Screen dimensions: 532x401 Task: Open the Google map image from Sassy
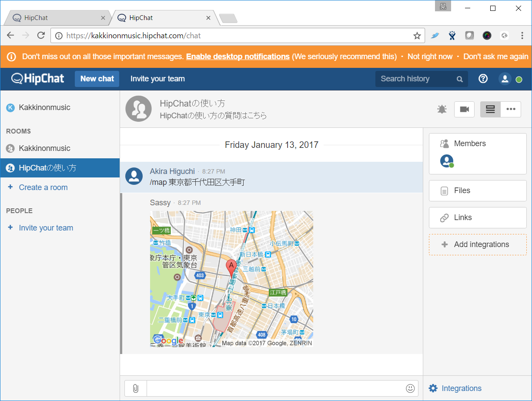[x=231, y=279]
